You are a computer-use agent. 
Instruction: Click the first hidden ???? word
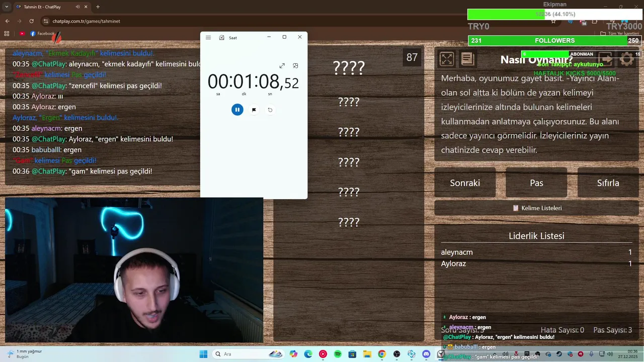click(x=349, y=67)
